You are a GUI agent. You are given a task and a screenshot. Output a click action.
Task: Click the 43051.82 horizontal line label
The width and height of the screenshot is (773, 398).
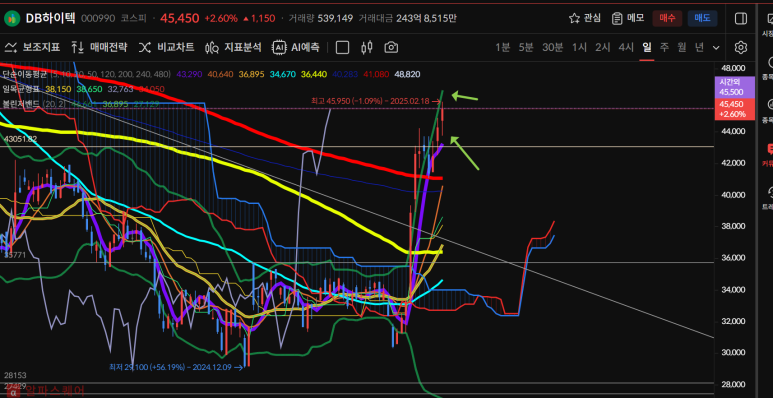pyautogui.click(x=20, y=140)
